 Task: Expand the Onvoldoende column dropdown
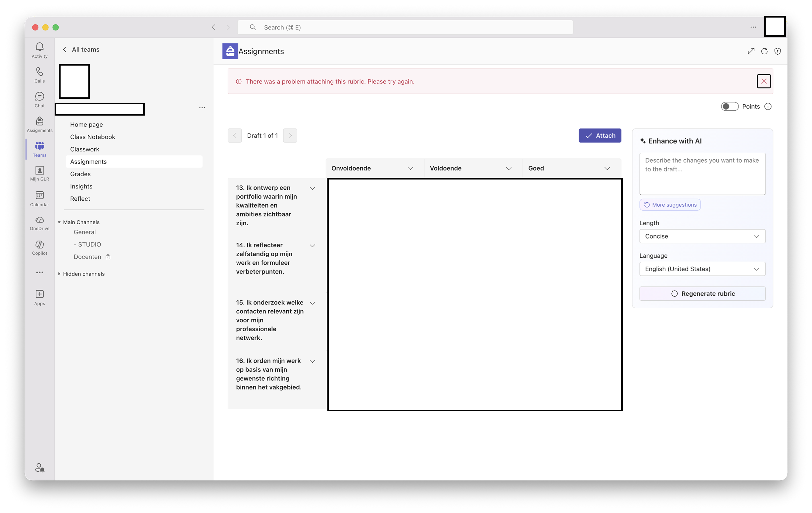[x=410, y=168]
